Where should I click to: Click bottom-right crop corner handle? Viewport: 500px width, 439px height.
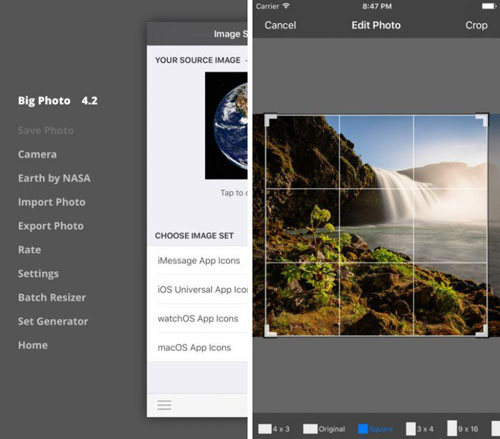pyautogui.click(x=482, y=331)
